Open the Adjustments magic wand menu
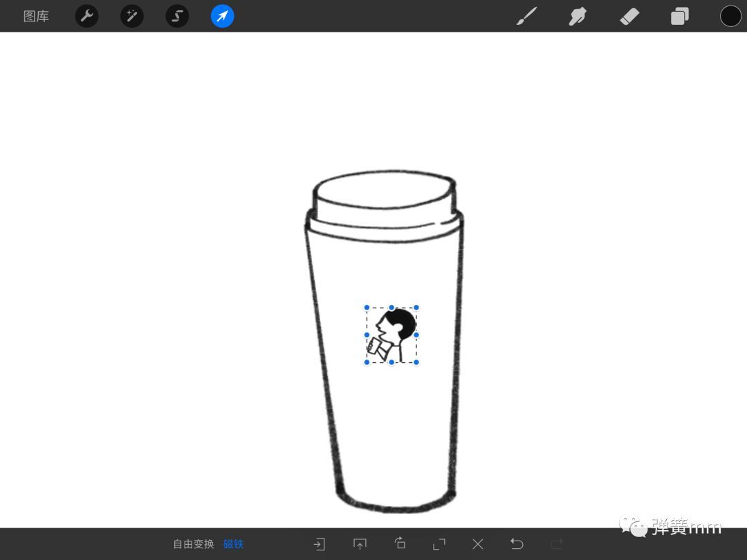 tap(132, 16)
